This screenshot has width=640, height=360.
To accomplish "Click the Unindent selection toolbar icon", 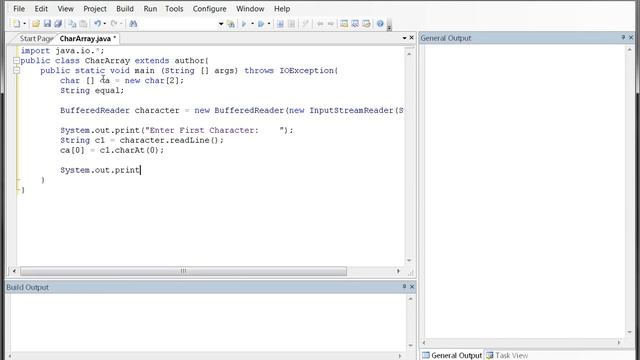I will 291,24.
